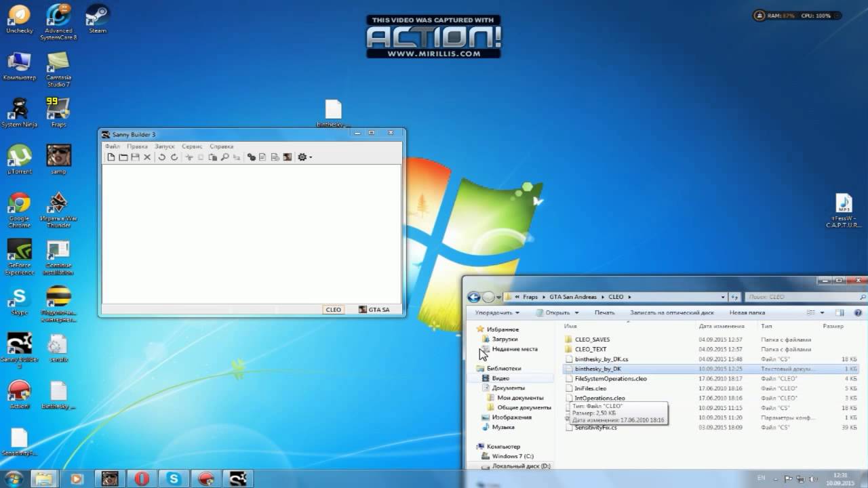Image resolution: width=868 pixels, height=488 pixels.
Task: Click New file icon in Sanny Builder toolbar
Action: 111,157
